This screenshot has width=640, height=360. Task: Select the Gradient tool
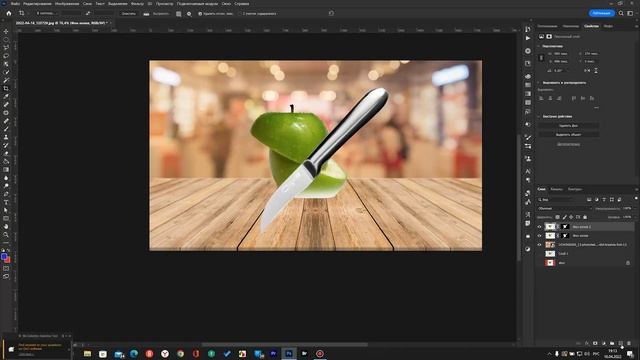tap(6, 169)
